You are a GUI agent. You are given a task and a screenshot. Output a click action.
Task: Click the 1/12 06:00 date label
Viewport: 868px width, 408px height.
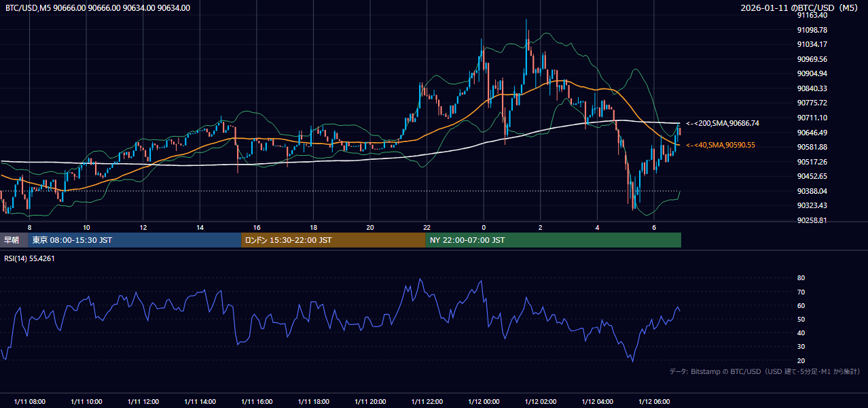[x=653, y=402]
